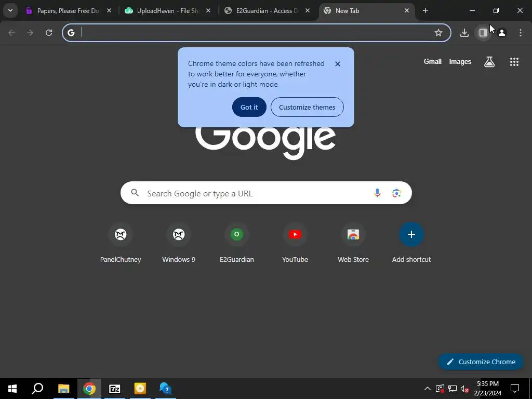Open the Chrome downloads icon
Screen dimensions: 532x399
click(464, 33)
